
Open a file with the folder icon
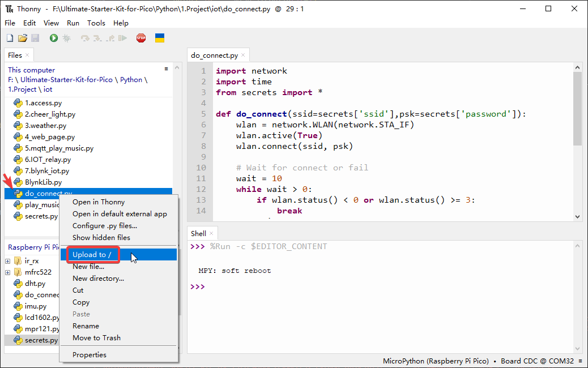tap(23, 38)
